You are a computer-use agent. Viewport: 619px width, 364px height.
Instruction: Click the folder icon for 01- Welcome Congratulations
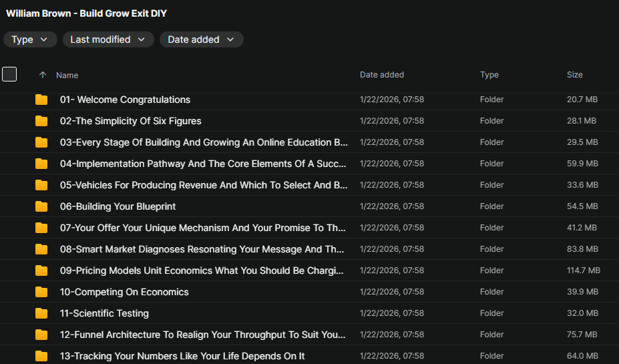click(x=41, y=100)
